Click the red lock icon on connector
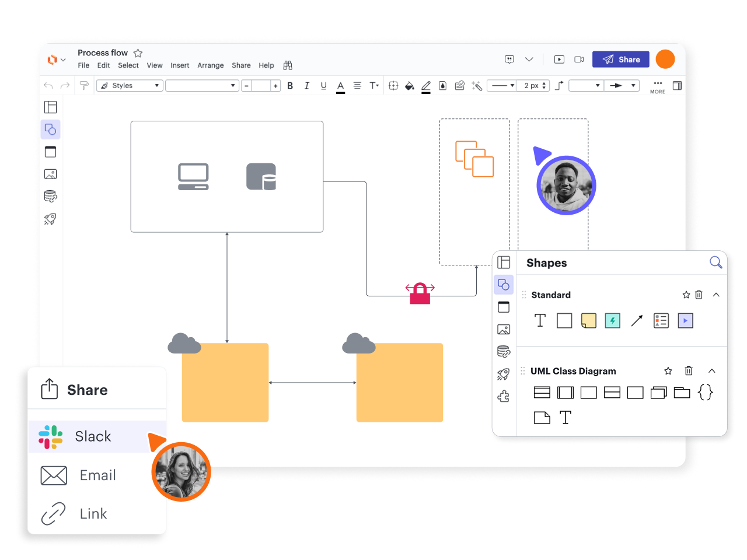The width and height of the screenshot is (747, 560). pyautogui.click(x=420, y=293)
